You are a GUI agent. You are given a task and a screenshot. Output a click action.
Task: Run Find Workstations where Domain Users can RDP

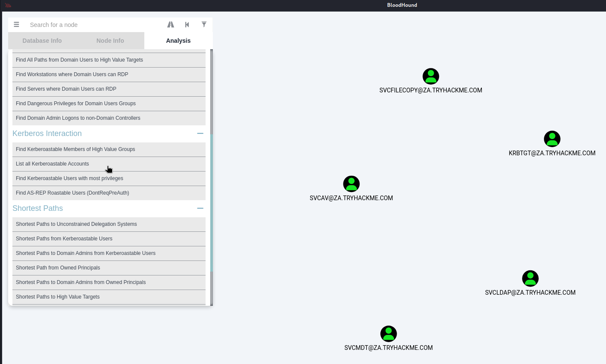(109, 74)
